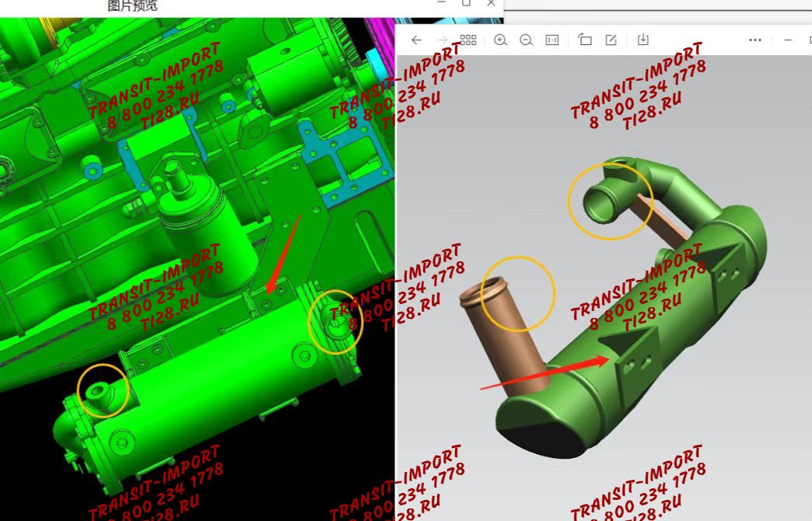Image resolution: width=812 pixels, height=521 pixels.
Task: Save the image with the download icon
Action: pyautogui.click(x=642, y=40)
